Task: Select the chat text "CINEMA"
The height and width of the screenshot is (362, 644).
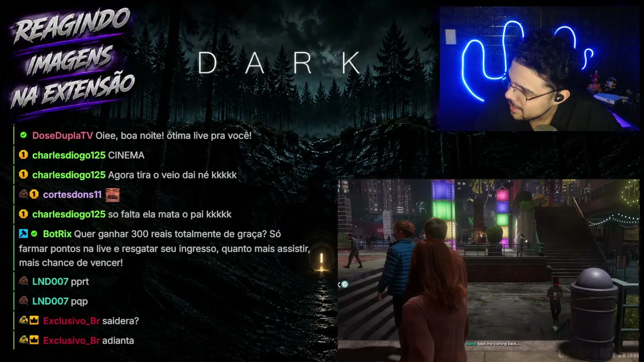Action: (126, 155)
